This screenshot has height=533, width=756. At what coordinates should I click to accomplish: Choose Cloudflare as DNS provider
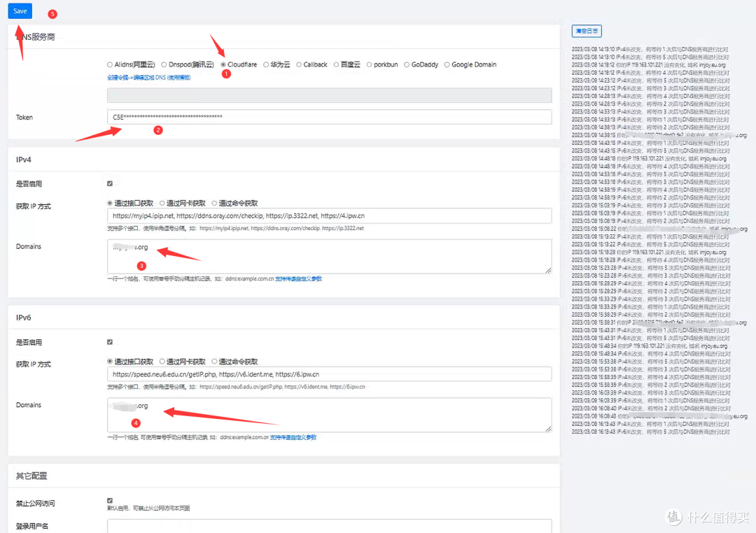point(223,64)
